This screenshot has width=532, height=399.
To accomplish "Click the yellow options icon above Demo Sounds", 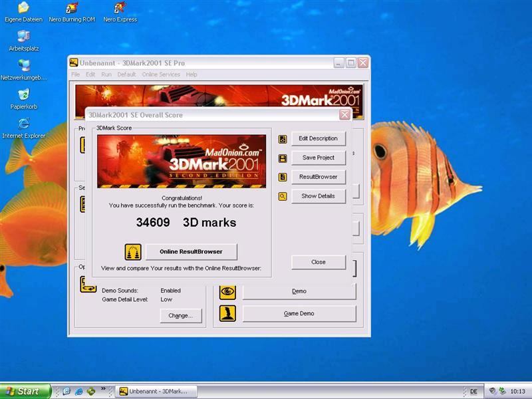I will [x=88, y=285].
